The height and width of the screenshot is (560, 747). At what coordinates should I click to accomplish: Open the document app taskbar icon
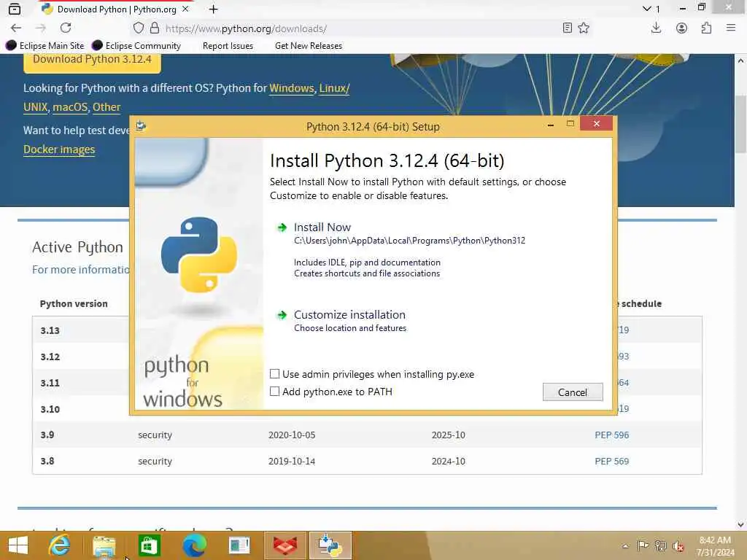coord(239,545)
